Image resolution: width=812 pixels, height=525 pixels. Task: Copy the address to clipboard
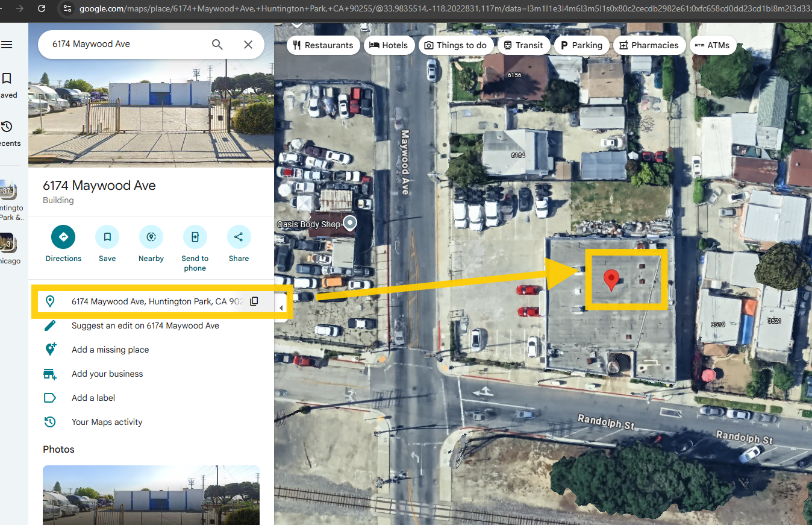click(x=254, y=301)
